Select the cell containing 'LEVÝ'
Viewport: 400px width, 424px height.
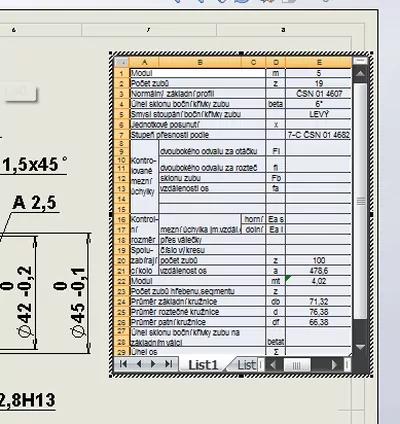pyautogui.click(x=319, y=114)
